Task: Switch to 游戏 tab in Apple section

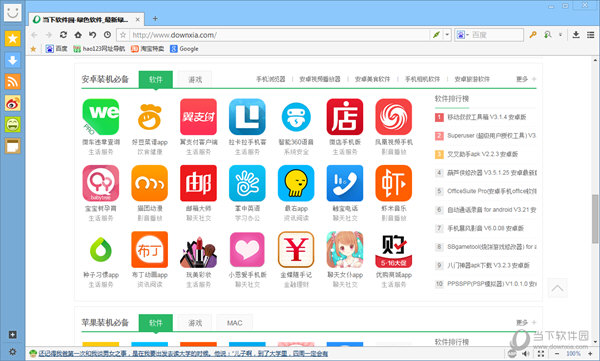Action: [x=195, y=323]
